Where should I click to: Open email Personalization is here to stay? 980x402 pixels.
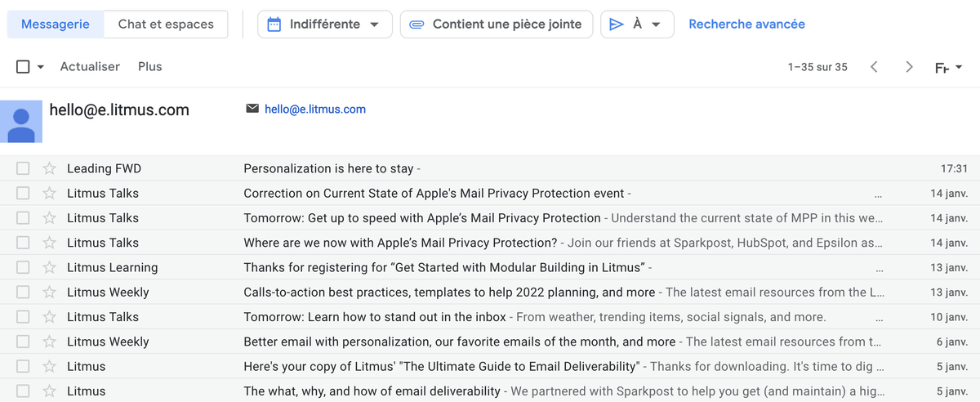point(490,168)
